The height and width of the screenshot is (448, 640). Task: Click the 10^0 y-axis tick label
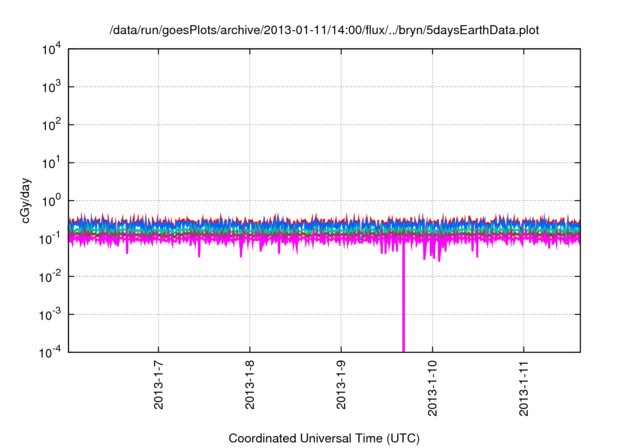click(51, 201)
